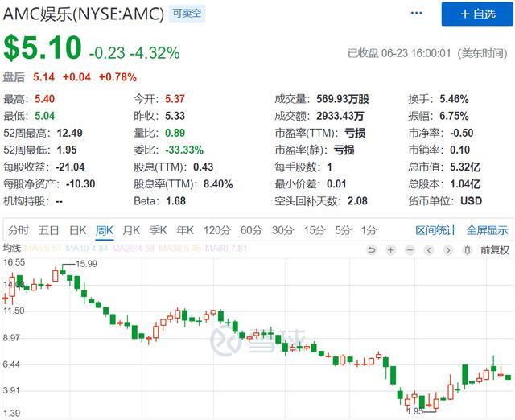Switch to 60分 interval tab
This screenshot has height=420, width=515.
251,230
